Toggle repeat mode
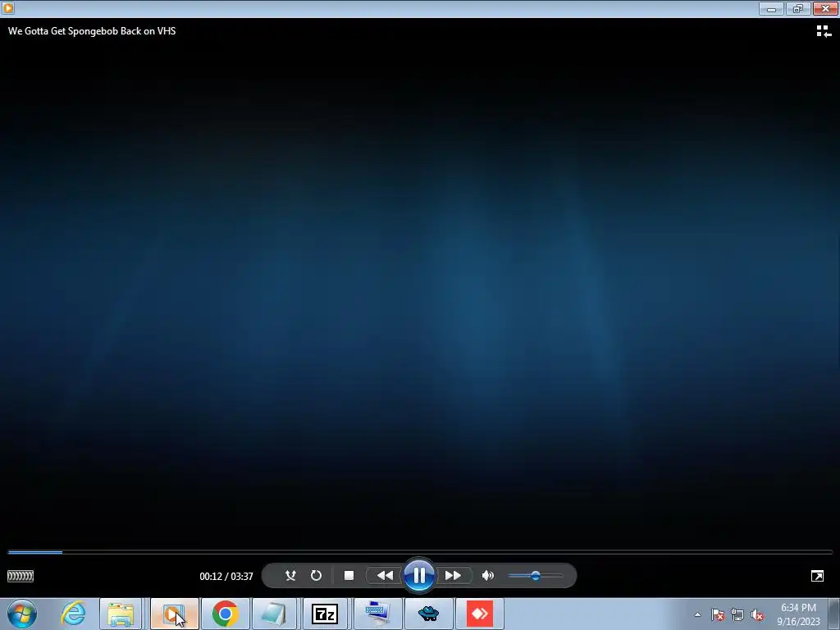This screenshot has height=630, width=840. 316,575
